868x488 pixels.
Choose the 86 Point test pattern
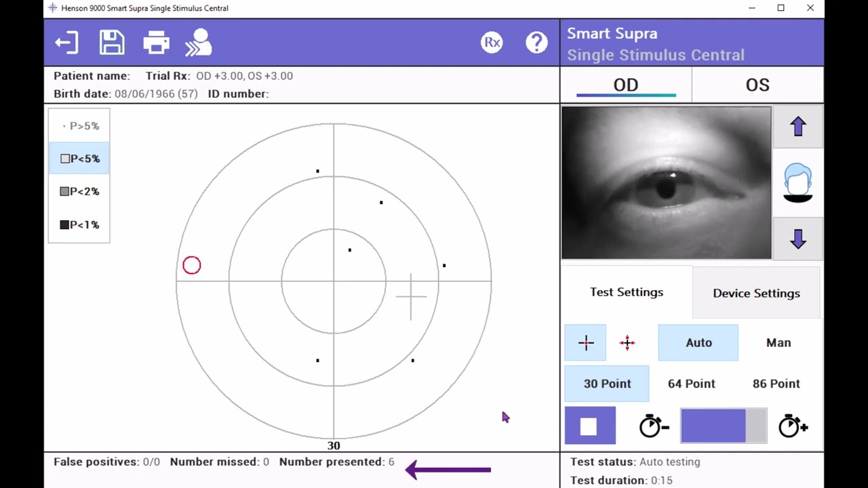[x=776, y=384]
